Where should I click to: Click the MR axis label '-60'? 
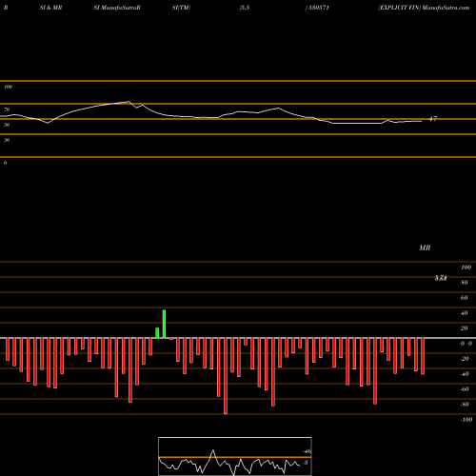[465, 389]
